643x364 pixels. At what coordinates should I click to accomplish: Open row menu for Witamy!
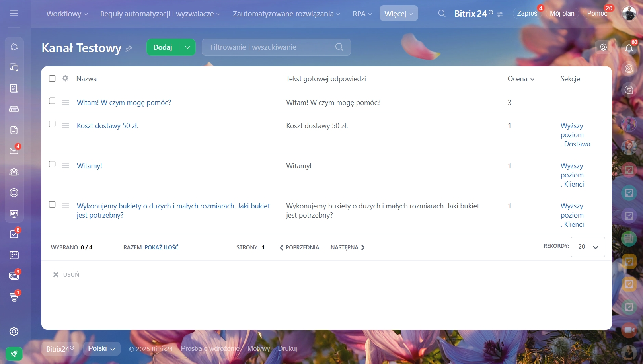pyautogui.click(x=66, y=165)
